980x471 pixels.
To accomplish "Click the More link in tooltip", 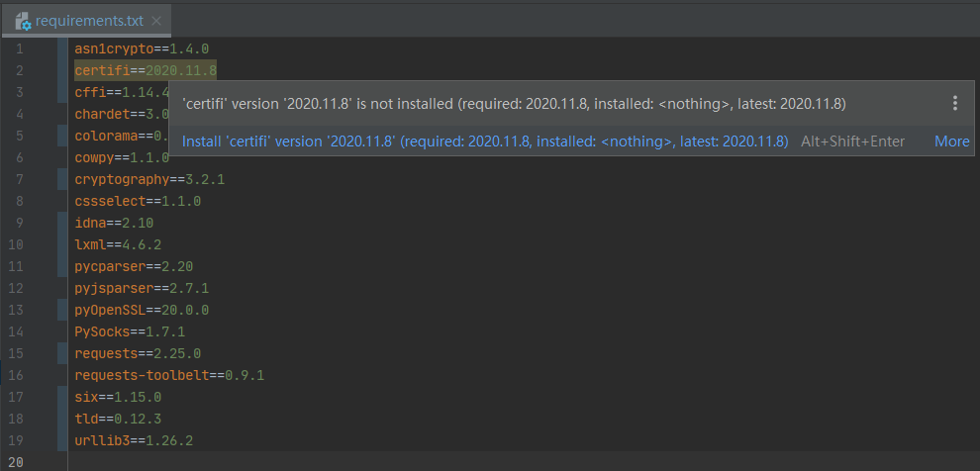I will coord(951,141).
